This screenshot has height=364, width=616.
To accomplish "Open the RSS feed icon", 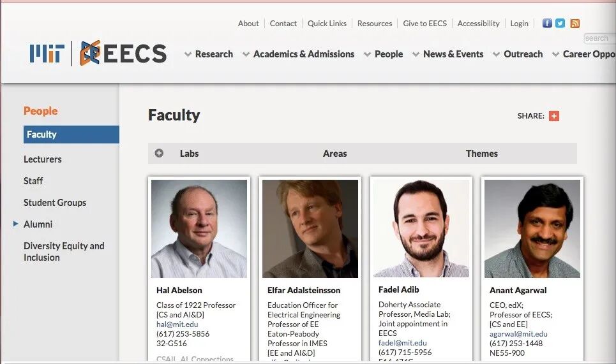I will point(575,23).
